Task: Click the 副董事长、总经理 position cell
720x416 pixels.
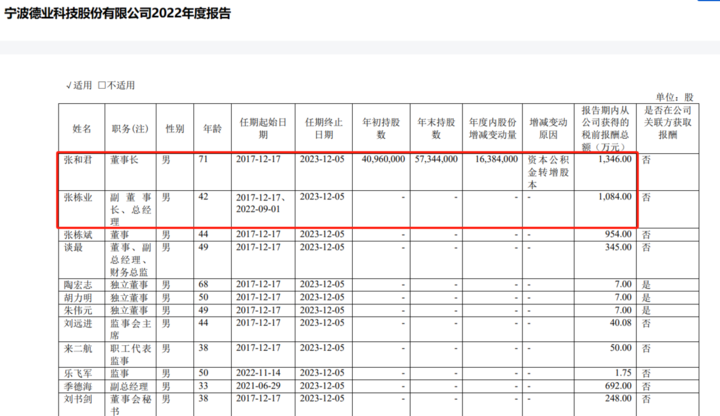Action: pos(130,209)
